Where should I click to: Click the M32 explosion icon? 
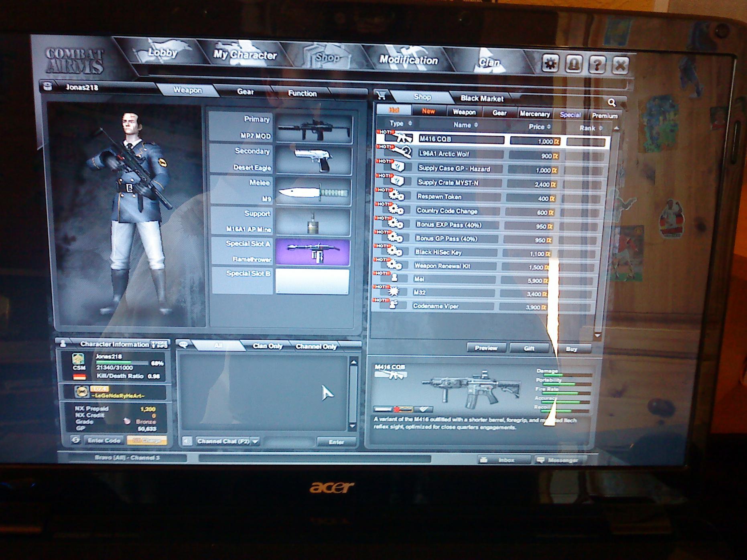(394, 291)
